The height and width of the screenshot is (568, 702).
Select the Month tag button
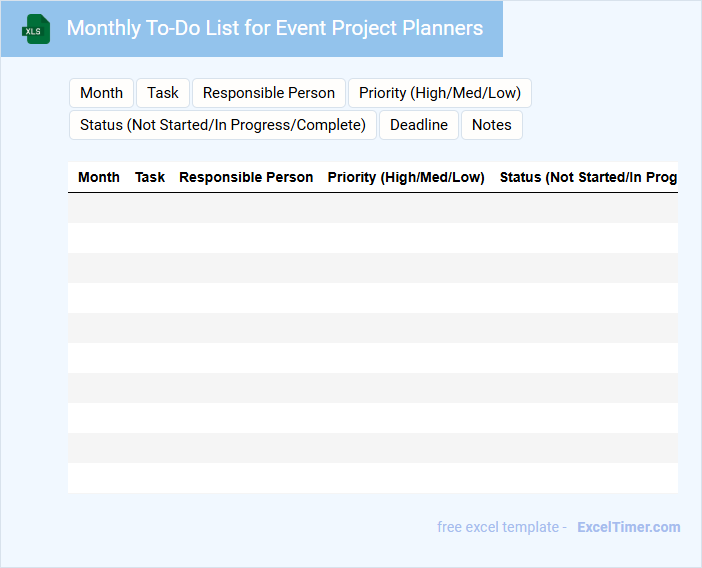[x=101, y=93]
